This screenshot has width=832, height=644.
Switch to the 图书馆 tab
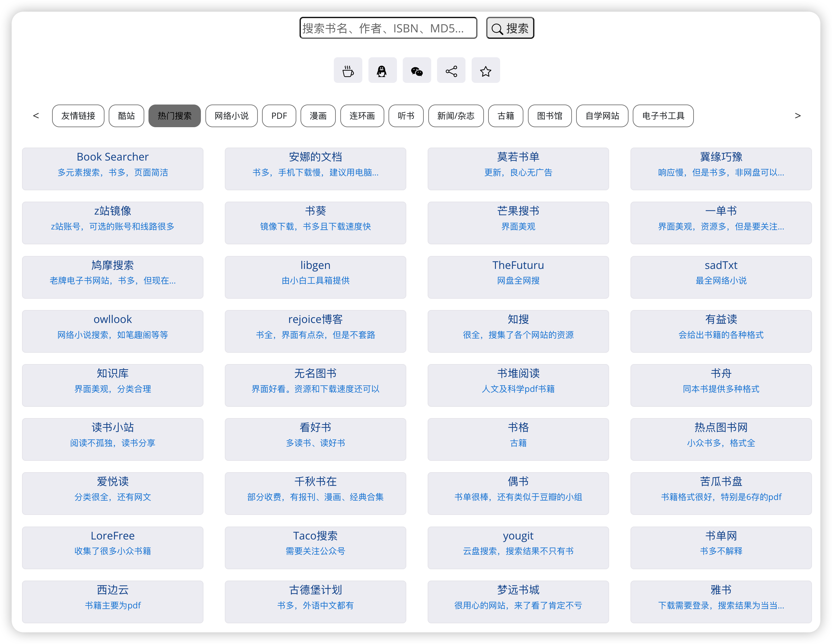point(550,116)
